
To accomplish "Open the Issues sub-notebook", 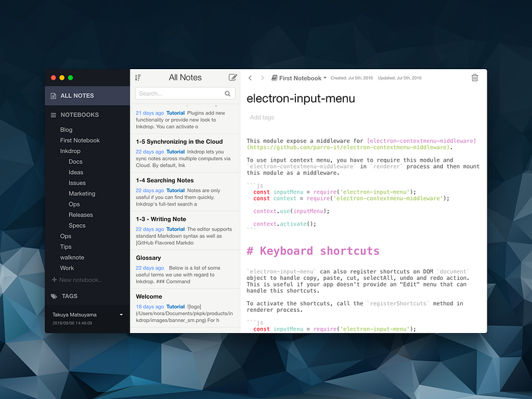I will click(77, 183).
